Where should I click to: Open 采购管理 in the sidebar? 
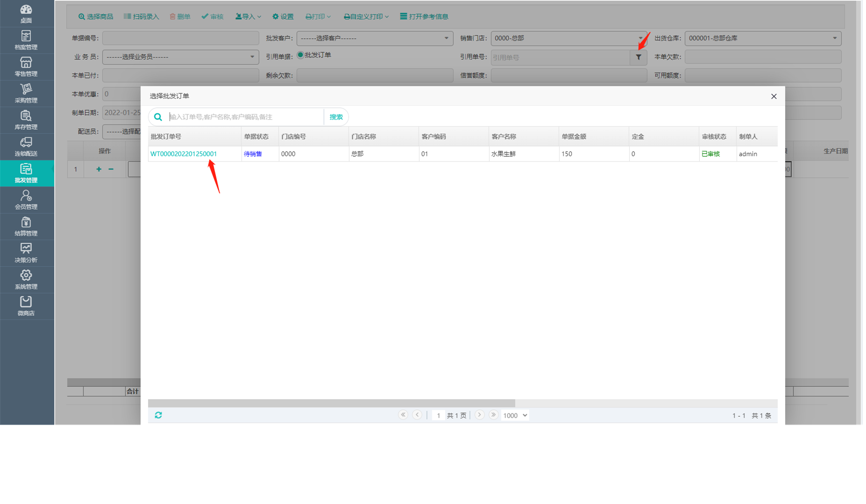coord(26,93)
